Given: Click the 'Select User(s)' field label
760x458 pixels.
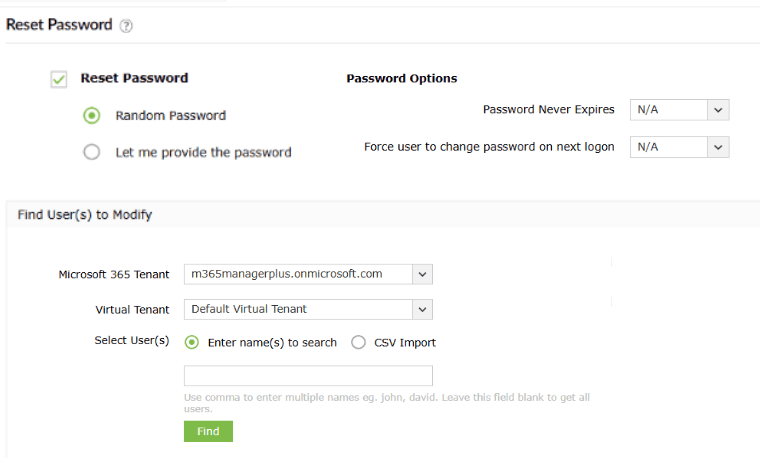Looking at the screenshot, I should 132,341.
